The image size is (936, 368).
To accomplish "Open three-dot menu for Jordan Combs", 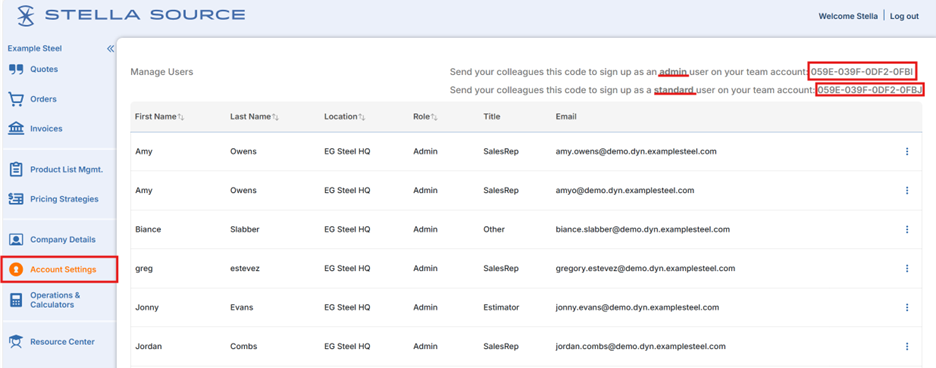I will 907,346.
